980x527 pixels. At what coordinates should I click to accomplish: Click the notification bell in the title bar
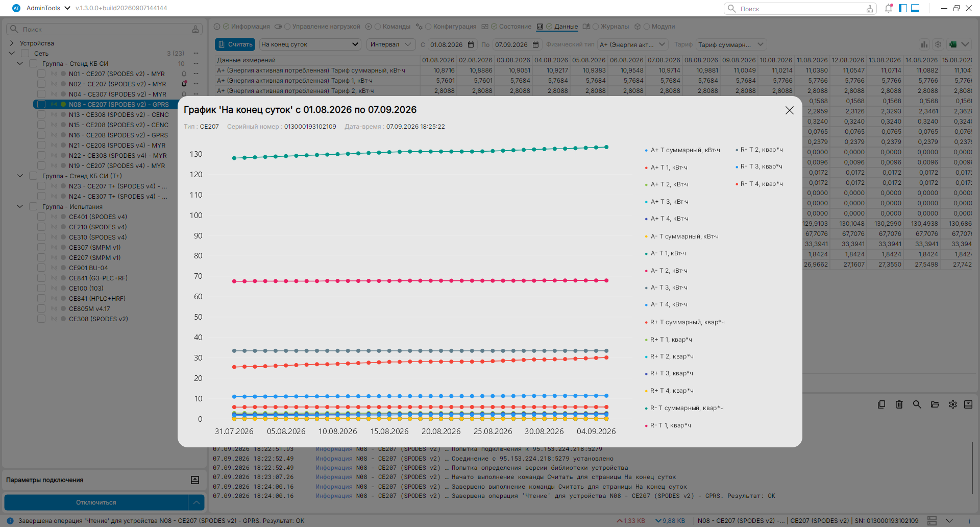click(x=889, y=8)
